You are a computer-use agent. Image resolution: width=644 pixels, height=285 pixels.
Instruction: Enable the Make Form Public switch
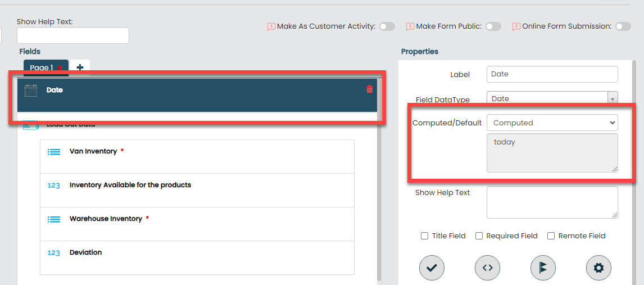tap(493, 26)
